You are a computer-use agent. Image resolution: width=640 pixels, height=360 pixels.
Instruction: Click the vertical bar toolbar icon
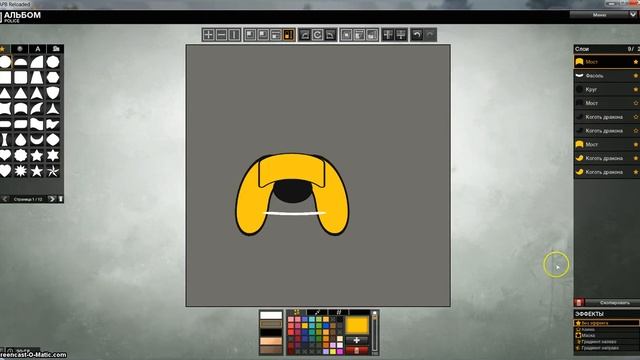[234, 35]
